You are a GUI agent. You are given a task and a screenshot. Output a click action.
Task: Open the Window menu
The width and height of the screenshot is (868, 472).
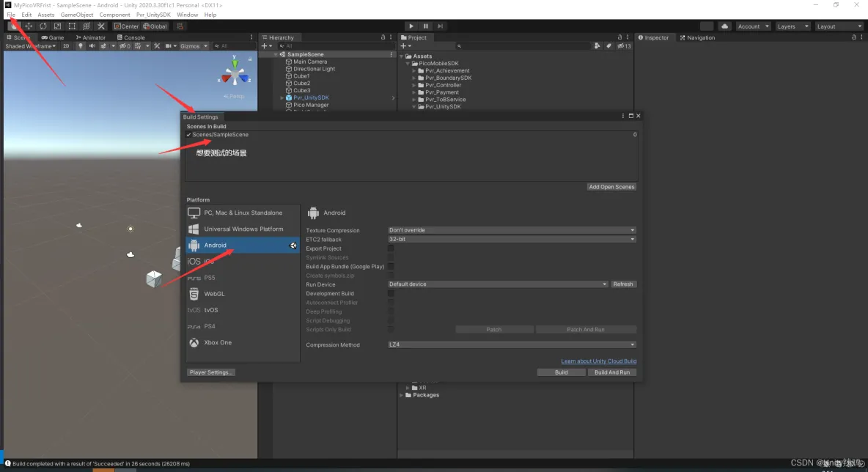pyautogui.click(x=187, y=15)
